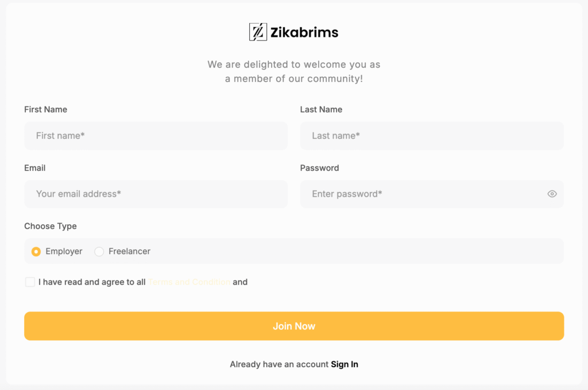588x390 pixels.
Task: Focus the Last name input field
Action: tap(432, 135)
